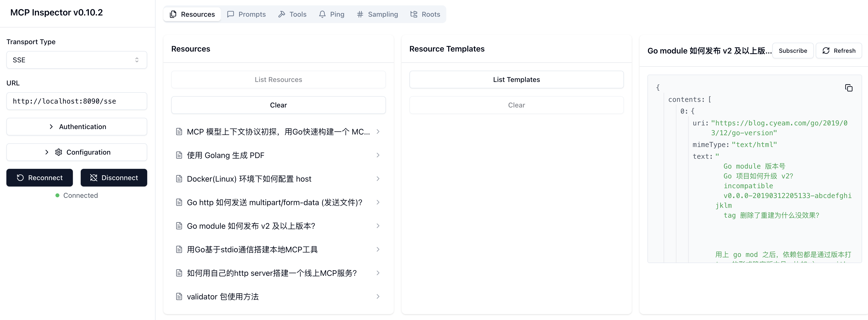Click the List Resources button

point(278,80)
